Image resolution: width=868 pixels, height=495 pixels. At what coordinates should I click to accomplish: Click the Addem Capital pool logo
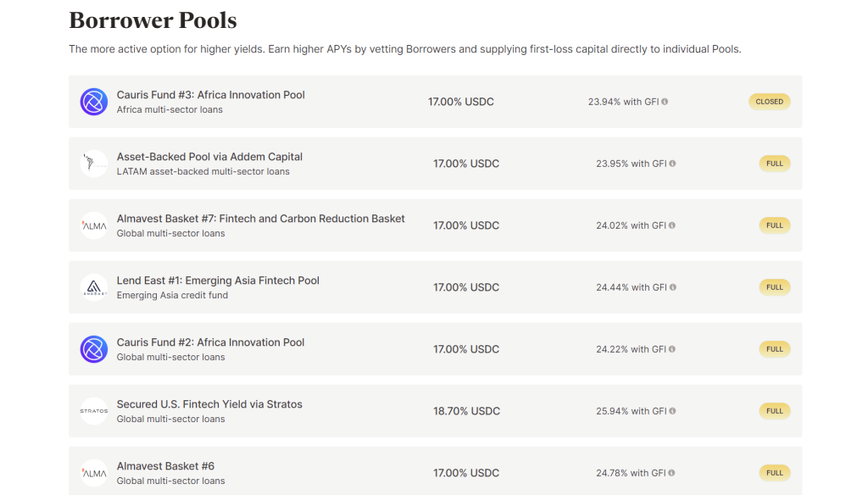click(x=94, y=164)
